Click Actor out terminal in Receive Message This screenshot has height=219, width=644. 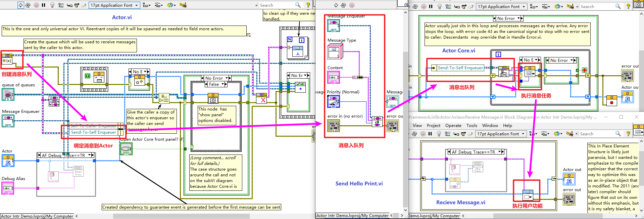click(569, 179)
